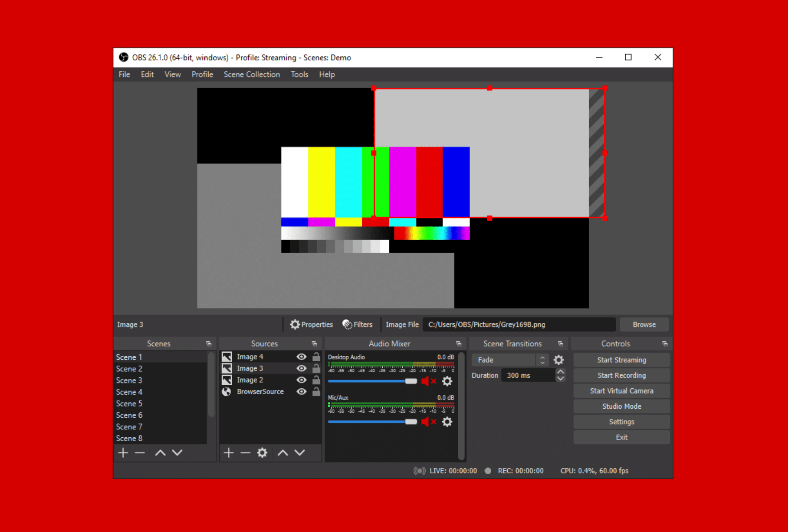The width and height of the screenshot is (788, 532).
Task: Pop out the Sources dock
Action: click(315, 344)
